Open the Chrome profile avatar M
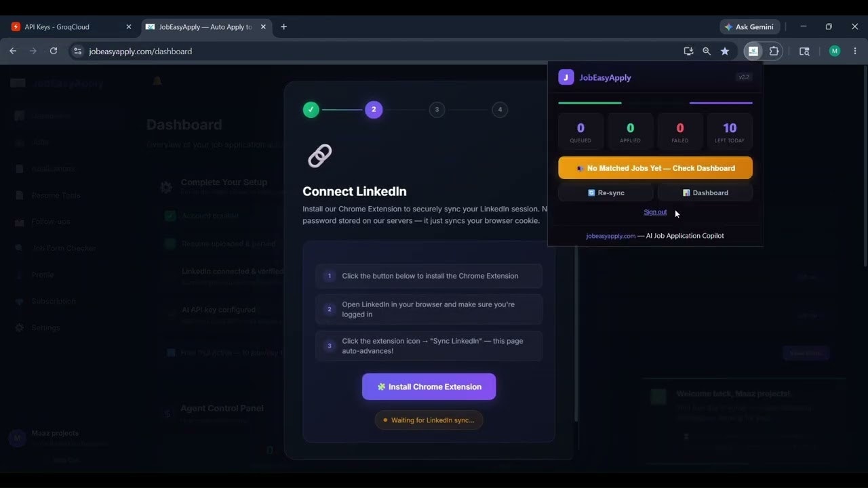The height and width of the screenshot is (488, 868). click(x=835, y=51)
